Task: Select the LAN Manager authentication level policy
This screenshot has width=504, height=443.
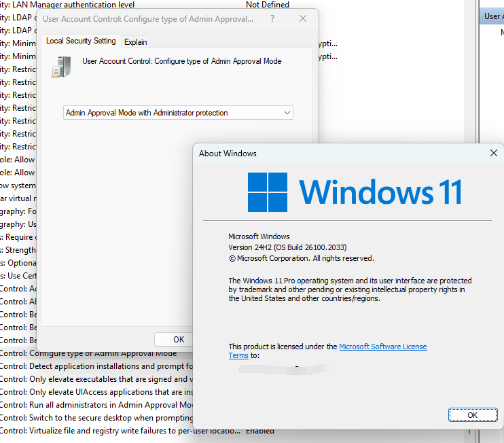Action: pos(145,5)
